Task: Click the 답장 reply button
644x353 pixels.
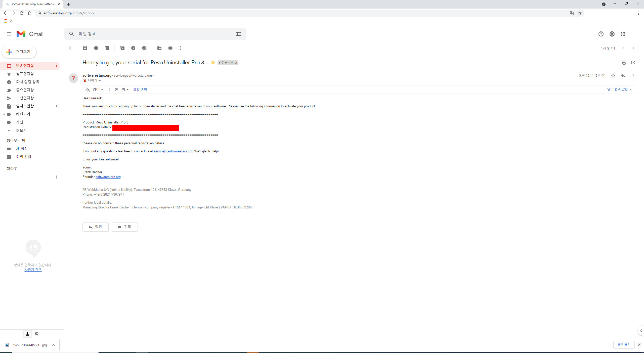Action: [96, 227]
